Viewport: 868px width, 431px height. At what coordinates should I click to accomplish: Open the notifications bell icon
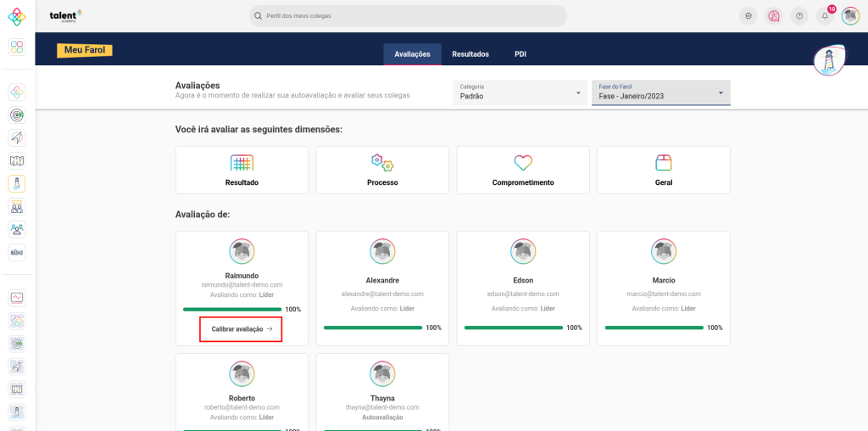point(825,16)
